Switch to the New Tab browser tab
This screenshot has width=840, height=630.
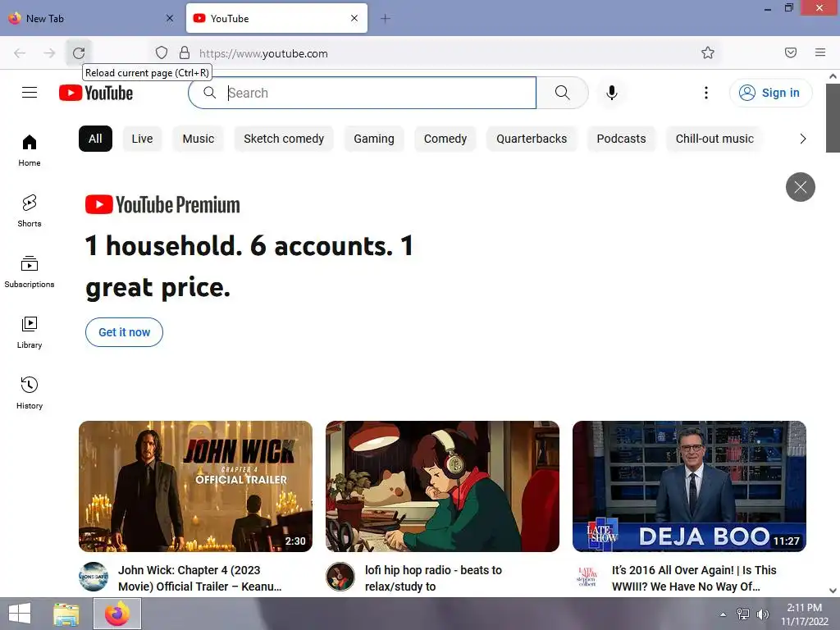pos(91,18)
